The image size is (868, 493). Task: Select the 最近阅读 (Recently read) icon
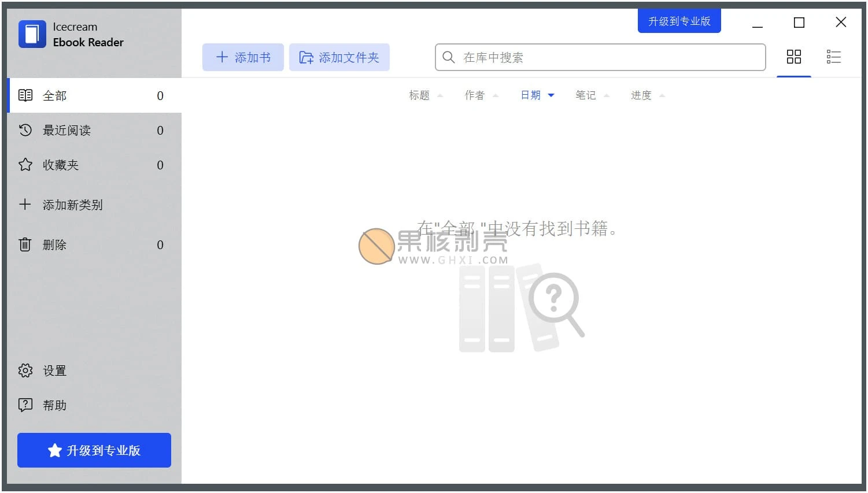point(25,130)
